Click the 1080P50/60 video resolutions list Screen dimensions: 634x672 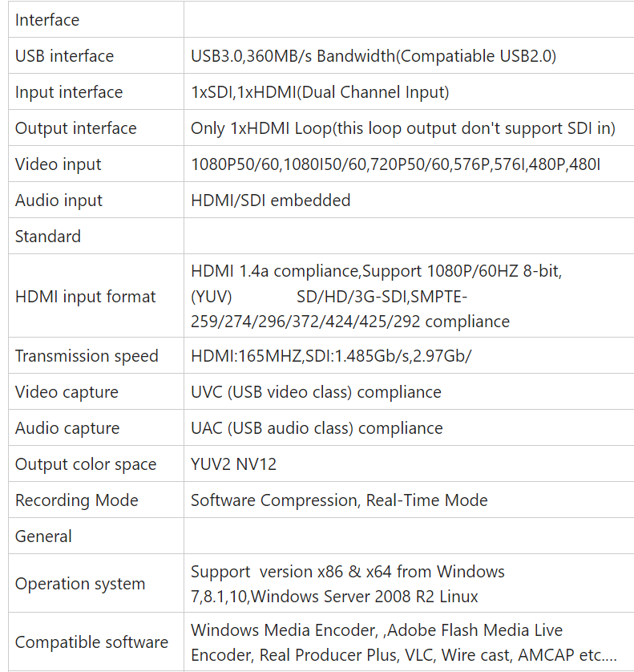point(395,164)
